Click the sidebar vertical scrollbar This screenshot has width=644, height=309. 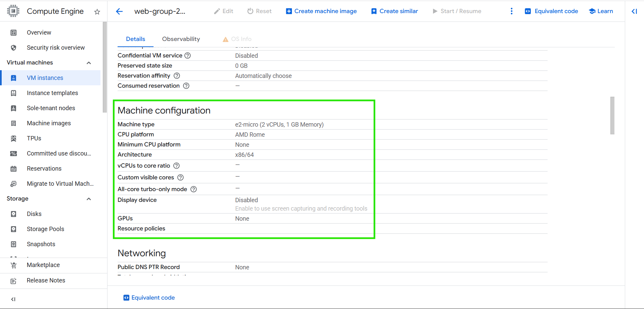pos(104,67)
